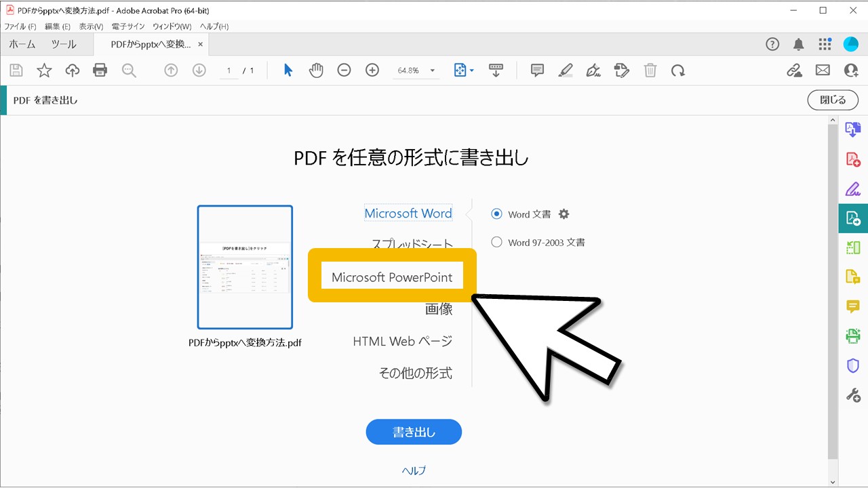The image size is (868, 488).
Task: Select the Word 文書 radio button
Action: [496, 213]
